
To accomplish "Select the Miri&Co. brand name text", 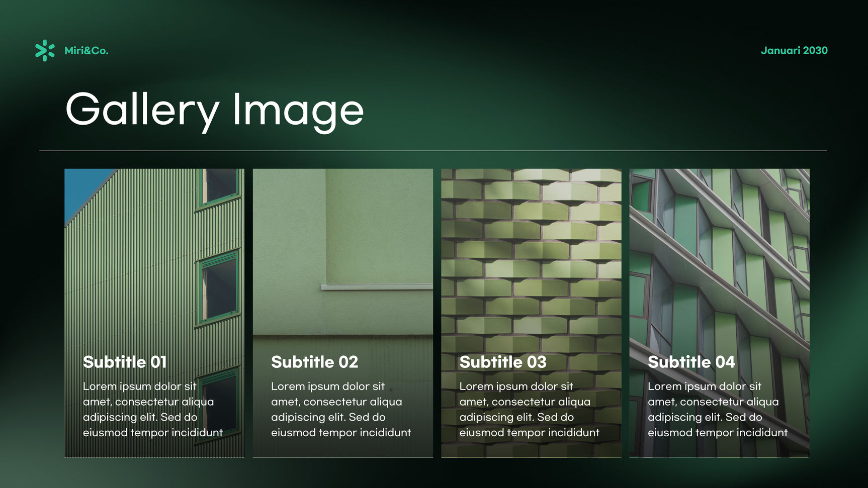I will tap(86, 51).
